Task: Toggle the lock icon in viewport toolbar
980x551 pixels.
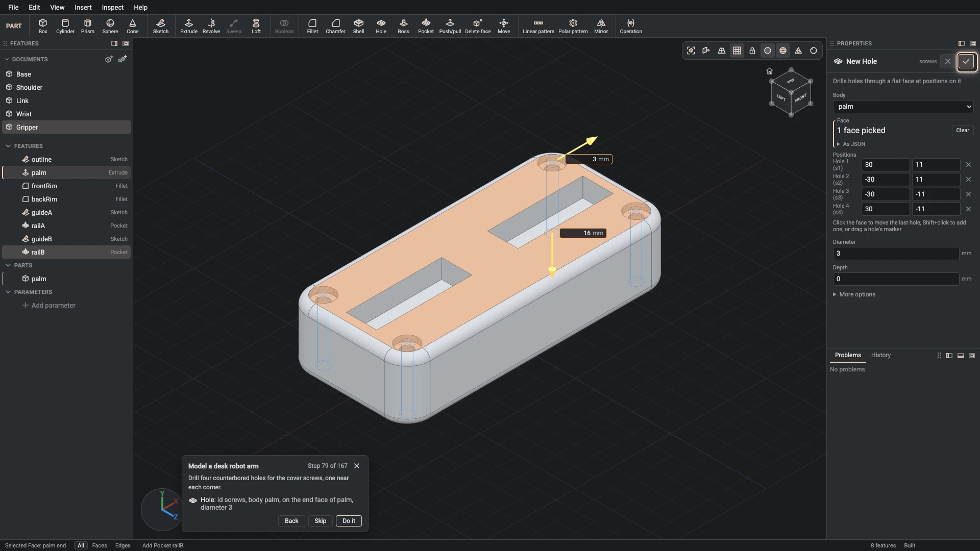Action: (752, 51)
